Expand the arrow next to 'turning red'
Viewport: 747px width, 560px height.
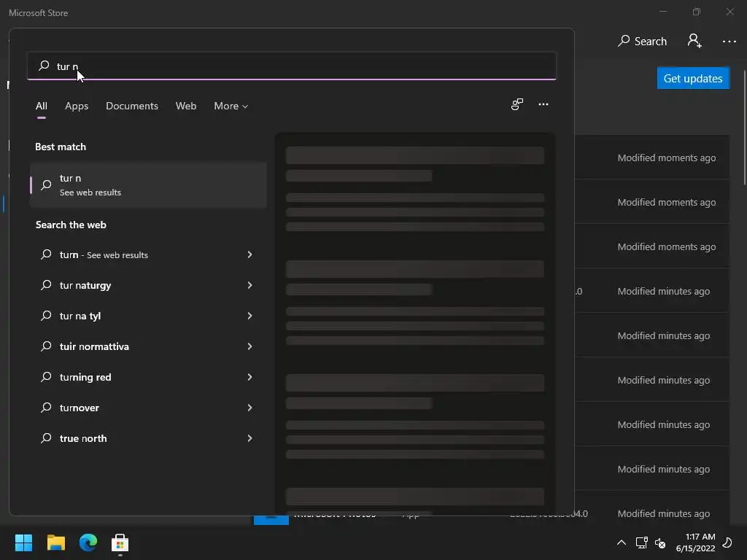pos(249,377)
